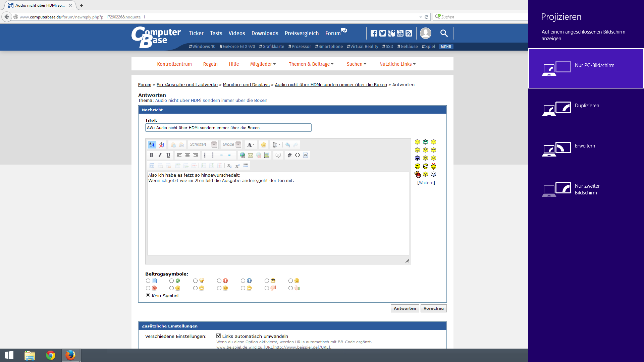This screenshot has width=644, height=362.
Task: Select the lightbulb post symbol radio button
Action: [195, 281]
